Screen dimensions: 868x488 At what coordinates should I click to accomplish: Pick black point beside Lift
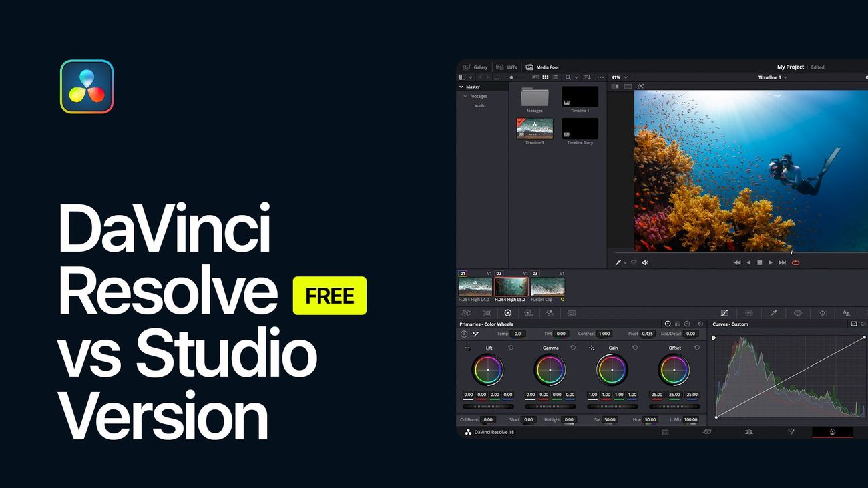point(467,348)
